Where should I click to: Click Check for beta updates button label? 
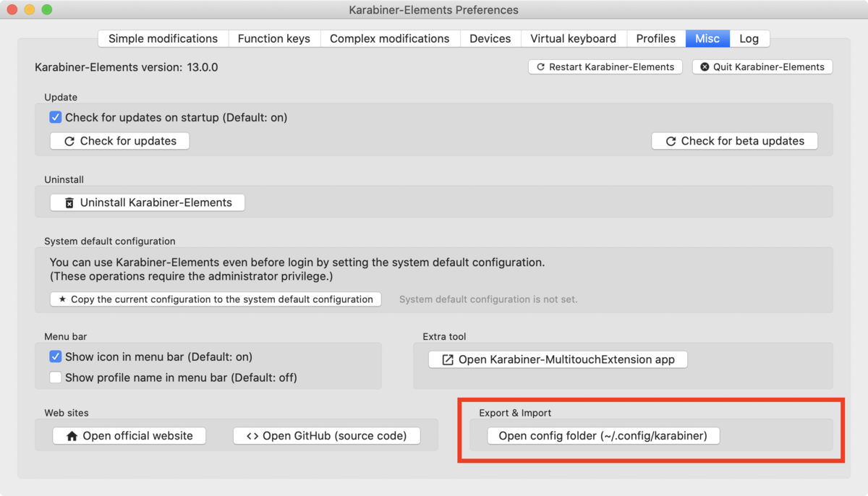click(x=742, y=141)
